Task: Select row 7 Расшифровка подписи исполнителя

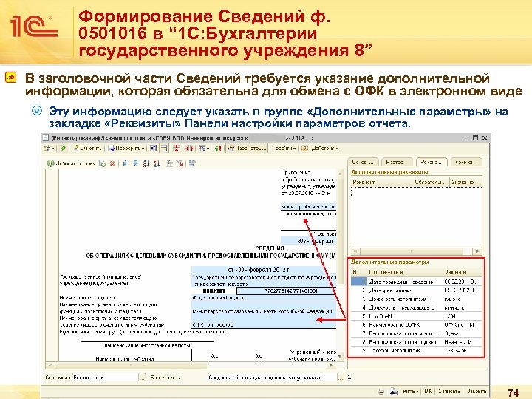Action: tap(416, 333)
